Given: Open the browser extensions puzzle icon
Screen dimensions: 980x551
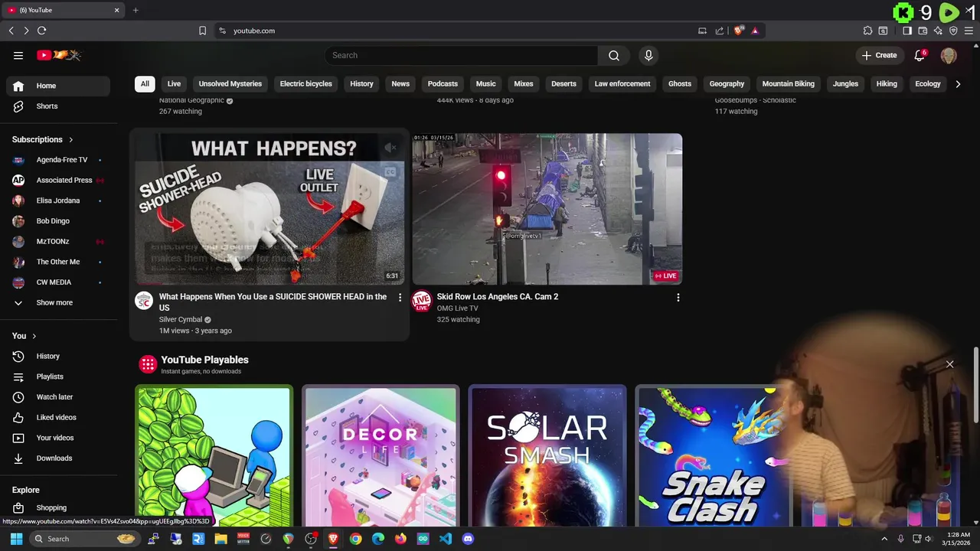Looking at the screenshot, I should pos(867,31).
